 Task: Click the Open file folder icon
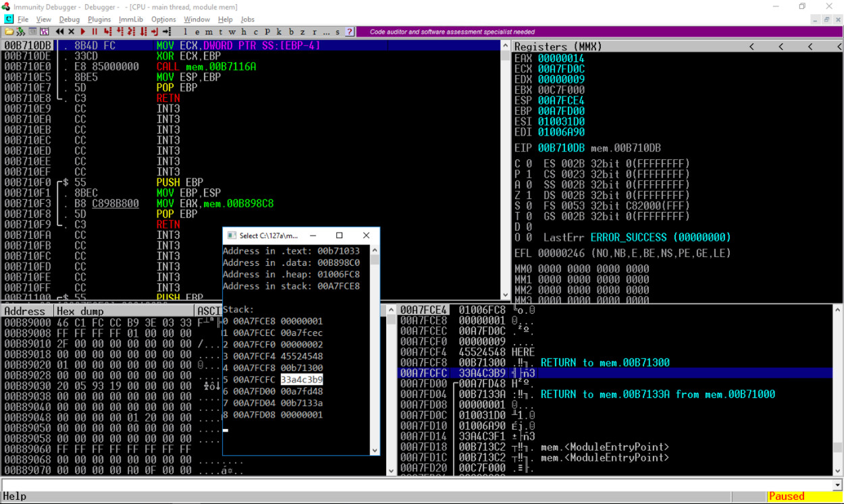click(x=9, y=32)
